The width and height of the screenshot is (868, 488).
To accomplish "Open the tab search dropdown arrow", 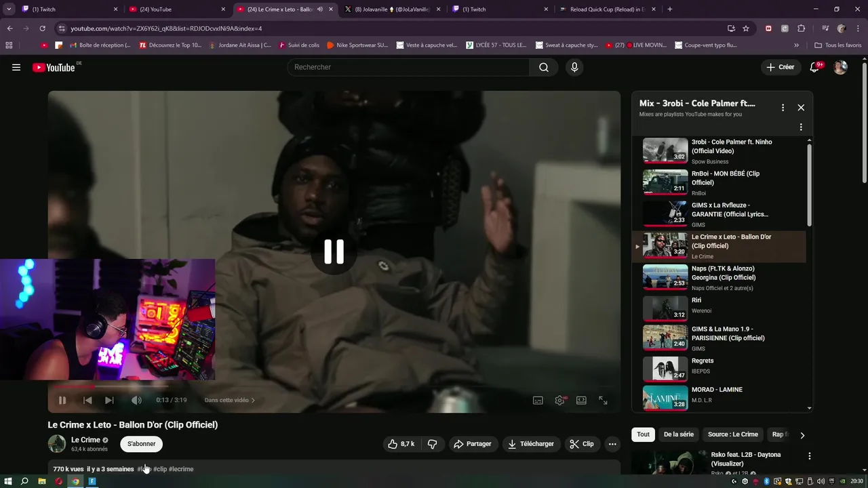I will pyautogui.click(x=9, y=9).
